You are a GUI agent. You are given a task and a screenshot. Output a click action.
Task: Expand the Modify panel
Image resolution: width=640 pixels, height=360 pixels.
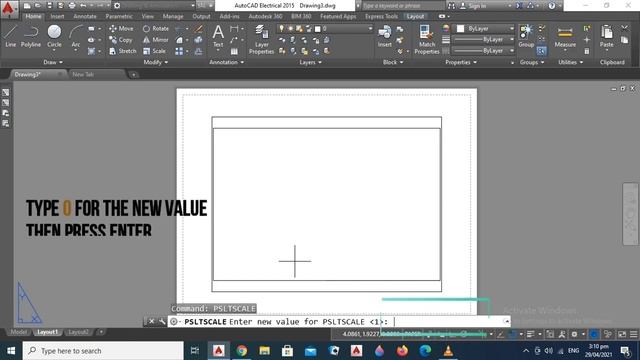(x=156, y=62)
